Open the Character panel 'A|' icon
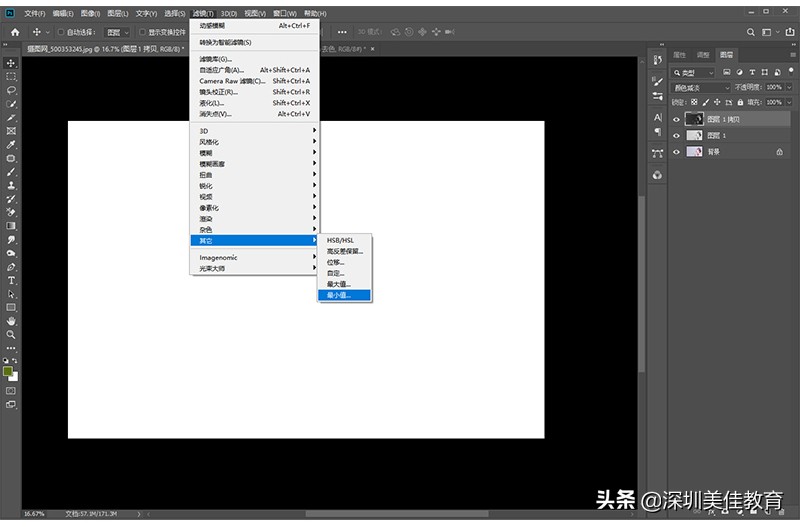 pyautogui.click(x=657, y=117)
